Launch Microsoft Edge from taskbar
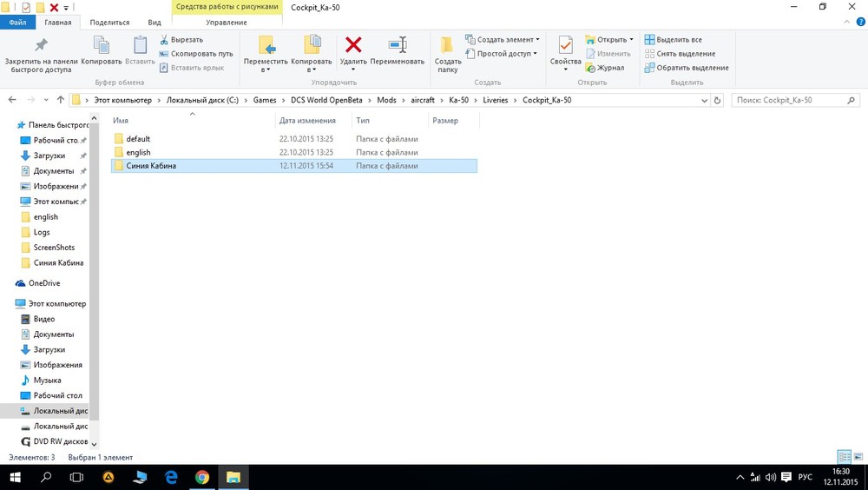The image size is (868, 490). [171, 477]
